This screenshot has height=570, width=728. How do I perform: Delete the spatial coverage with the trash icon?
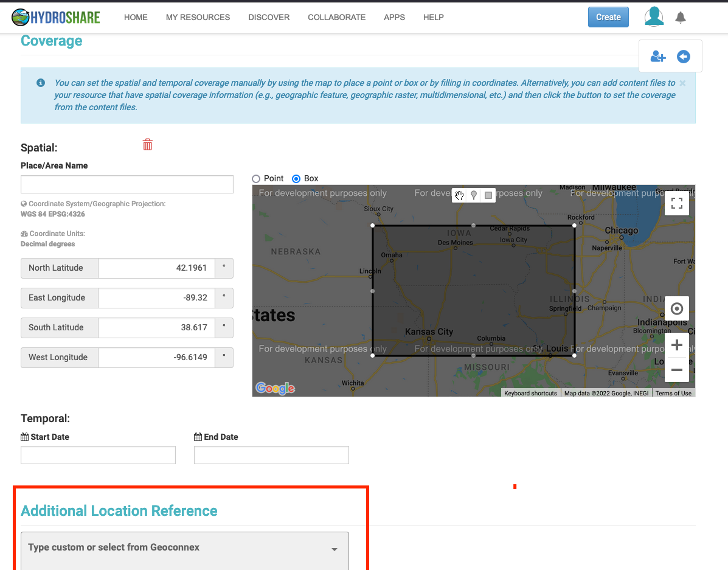pyautogui.click(x=147, y=145)
